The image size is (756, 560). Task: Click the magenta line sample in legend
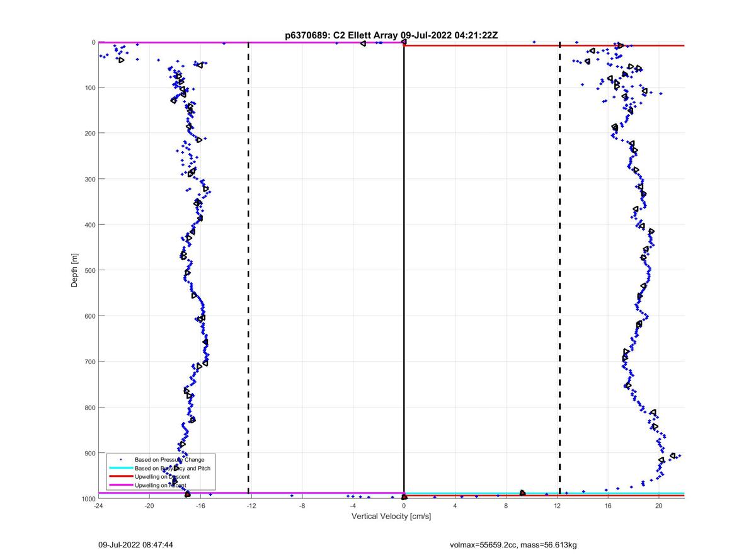click(x=120, y=485)
